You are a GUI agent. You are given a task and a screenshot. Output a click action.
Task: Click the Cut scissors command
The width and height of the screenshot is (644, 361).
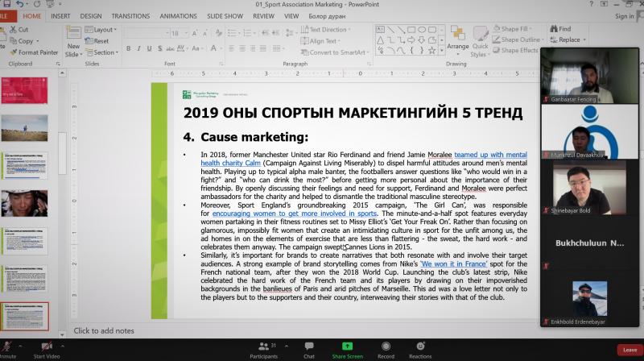click(19, 29)
